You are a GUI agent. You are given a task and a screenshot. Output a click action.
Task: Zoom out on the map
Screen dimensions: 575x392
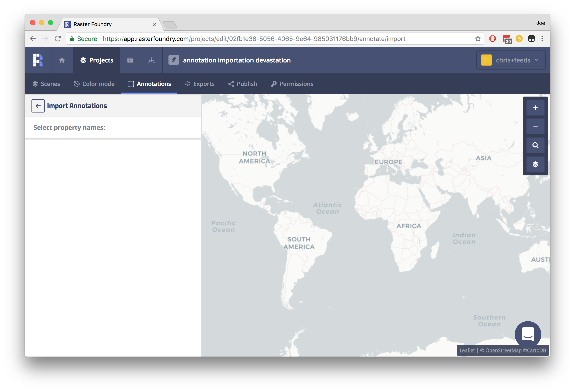point(535,126)
